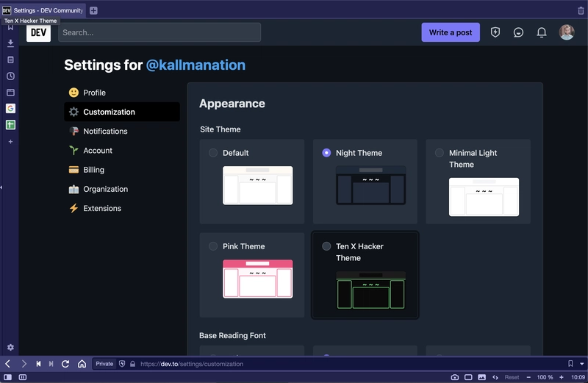Go forward to next page
The image size is (588, 383).
coord(24,363)
